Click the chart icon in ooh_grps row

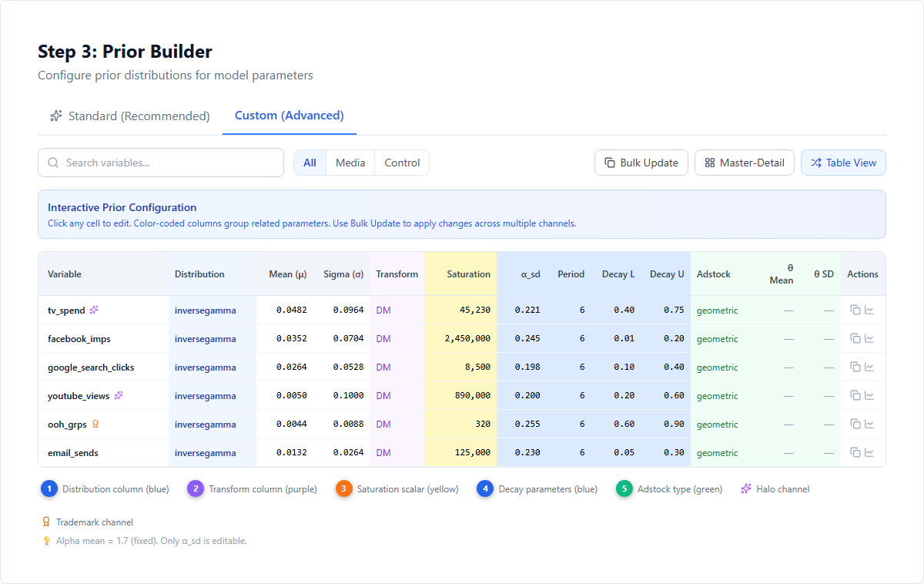(869, 424)
